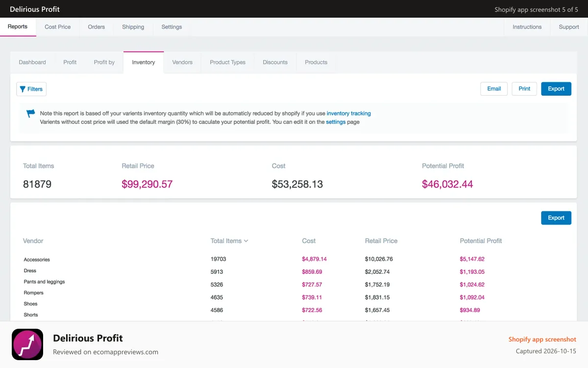Image resolution: width=588 pixels, height=368 pixels.
Task: Open the Discounts sub-tab
Action: click(x=275, y=62)
